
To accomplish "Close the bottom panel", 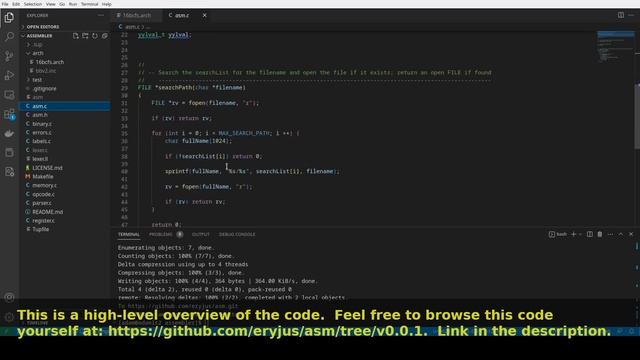I will pyautogui.click(x=631, y=234).
